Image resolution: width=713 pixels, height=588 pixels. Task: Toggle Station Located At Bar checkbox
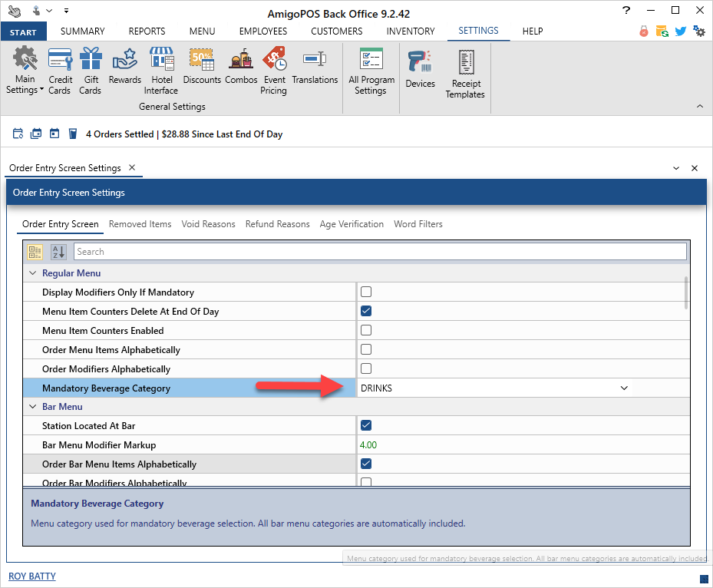tap(366, 426)
